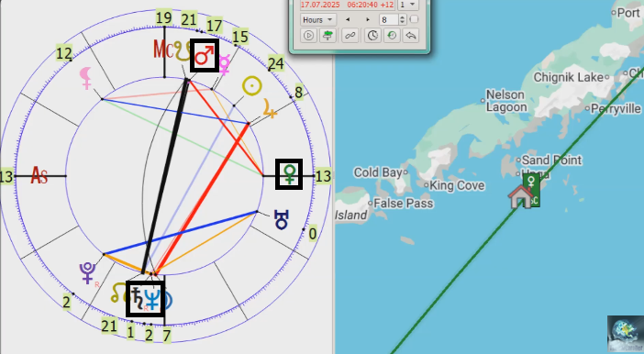Image resolution: width=644 pixels, height=354 pixels.
Task: Select the green Venus symbol on Descendant
Action: 289,174
